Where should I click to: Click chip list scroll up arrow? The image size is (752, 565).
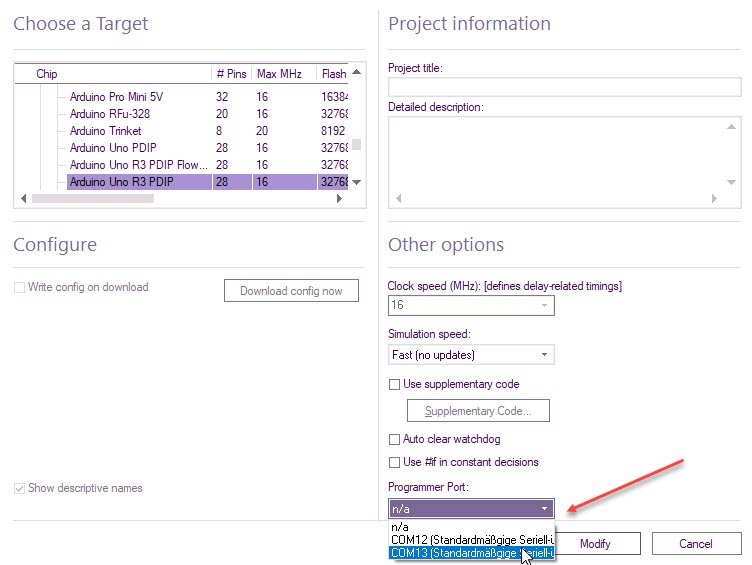pos(356,72)
